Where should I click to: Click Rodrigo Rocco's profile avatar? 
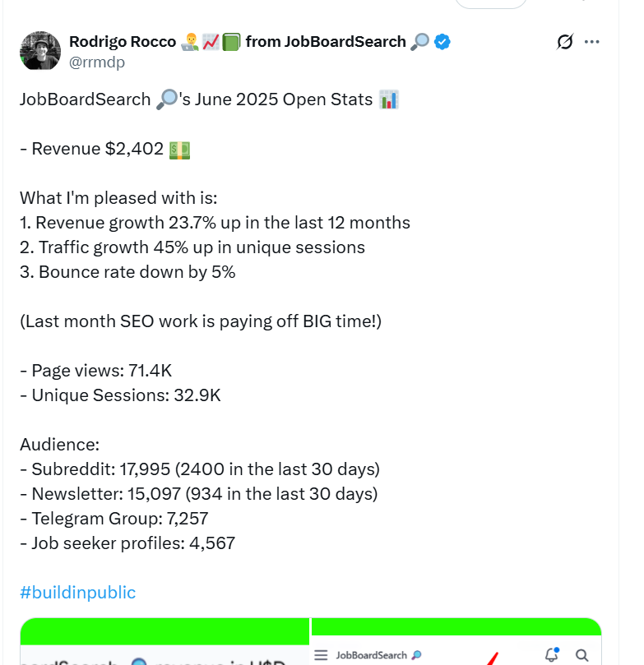click(x=40, y=52)
